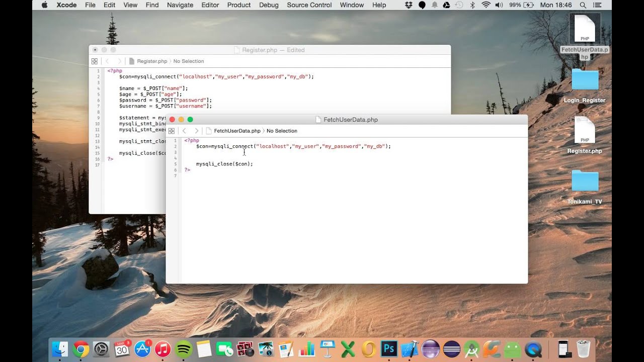Click the $name = $_POST line in Register.php
Screen dimensions: 644x362
point(153,88)
